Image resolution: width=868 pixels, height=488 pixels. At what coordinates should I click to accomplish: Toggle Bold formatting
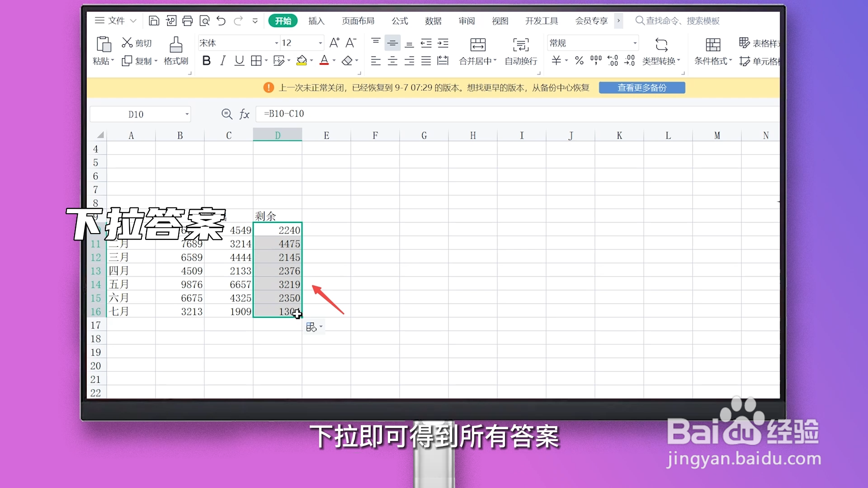207,61
